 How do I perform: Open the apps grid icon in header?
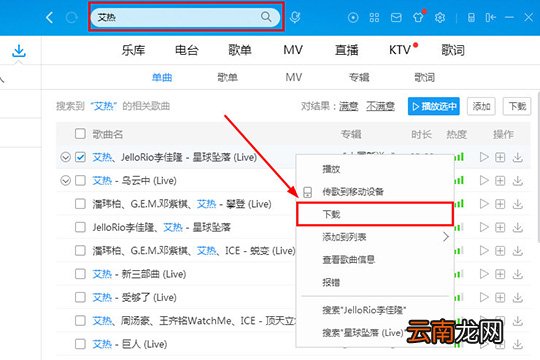374,17
